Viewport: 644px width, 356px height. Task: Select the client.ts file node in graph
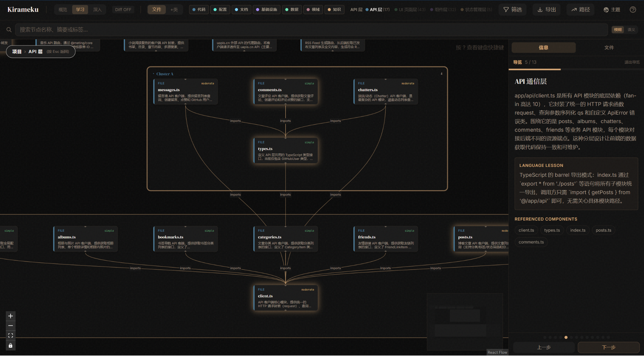click(x=286, y=298)
